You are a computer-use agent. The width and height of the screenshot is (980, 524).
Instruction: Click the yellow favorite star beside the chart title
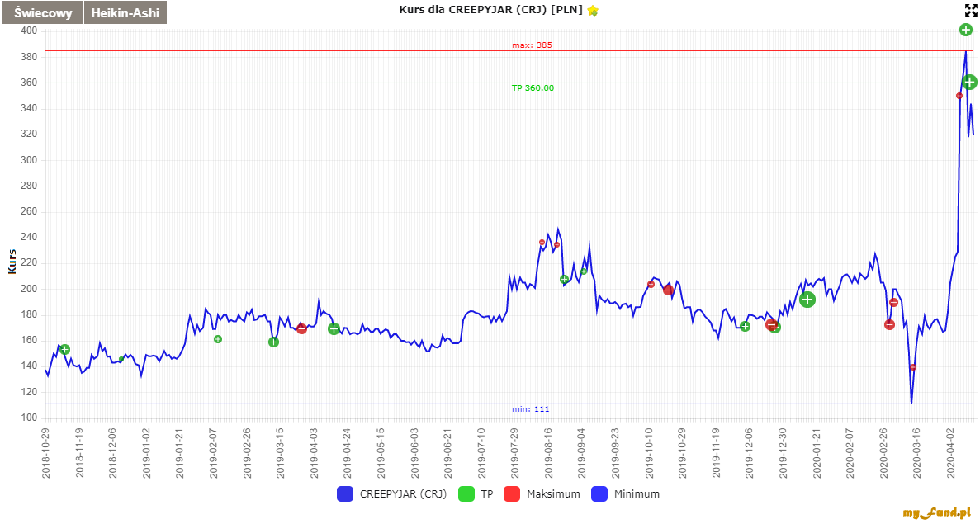(593, 11)
